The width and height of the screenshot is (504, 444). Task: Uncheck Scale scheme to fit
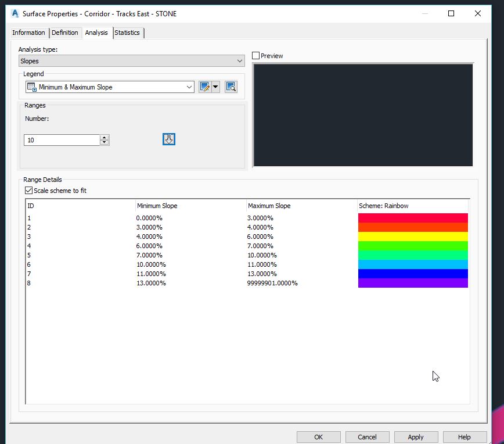tap(27, 190)
